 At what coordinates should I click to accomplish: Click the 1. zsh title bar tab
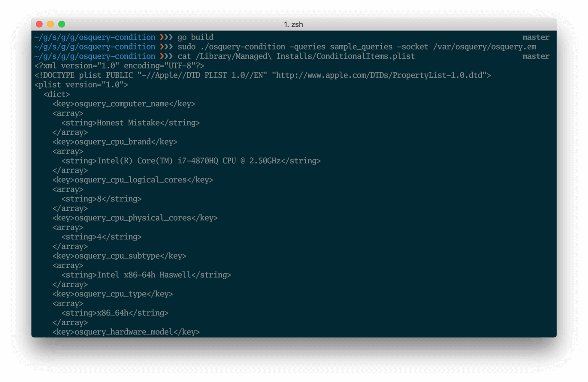coord(294,24)
